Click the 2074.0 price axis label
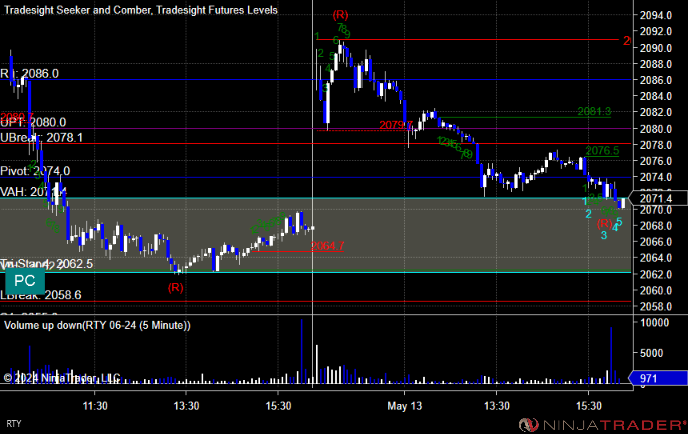Screen dimensions: 688x434 [656, 177]
